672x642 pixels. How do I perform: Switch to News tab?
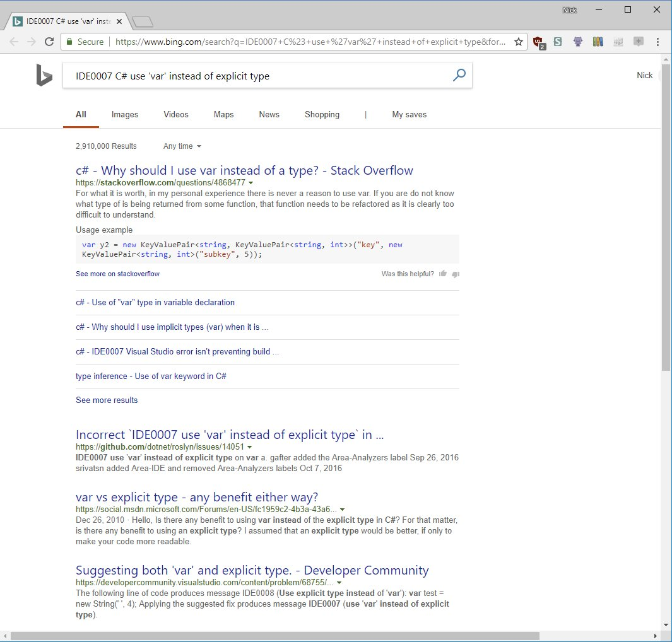point(269,114)
